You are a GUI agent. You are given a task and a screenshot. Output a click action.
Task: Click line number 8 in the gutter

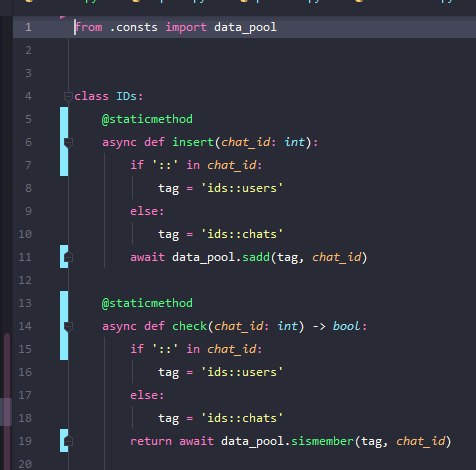(x=28, y=188)
